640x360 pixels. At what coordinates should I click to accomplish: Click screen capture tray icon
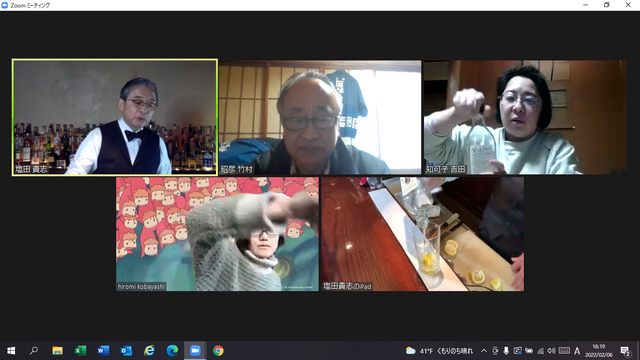(x=518, y=351)
